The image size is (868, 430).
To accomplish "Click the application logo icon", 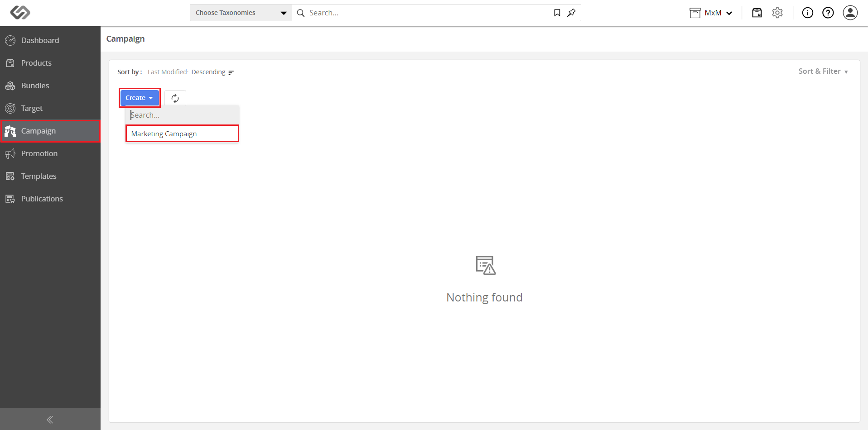I will tap(20, 13).
